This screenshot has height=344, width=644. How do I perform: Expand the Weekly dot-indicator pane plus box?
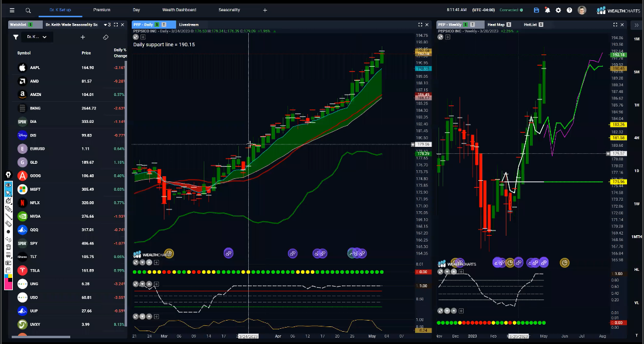(461, 311)
